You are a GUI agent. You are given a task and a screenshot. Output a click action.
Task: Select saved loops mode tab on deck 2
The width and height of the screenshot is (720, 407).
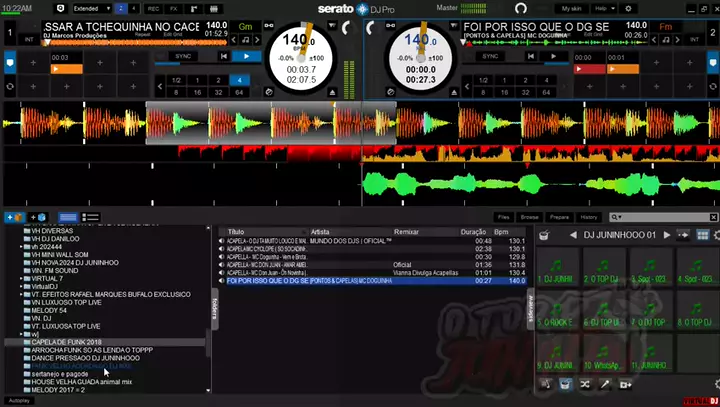(x=713, y=86)
